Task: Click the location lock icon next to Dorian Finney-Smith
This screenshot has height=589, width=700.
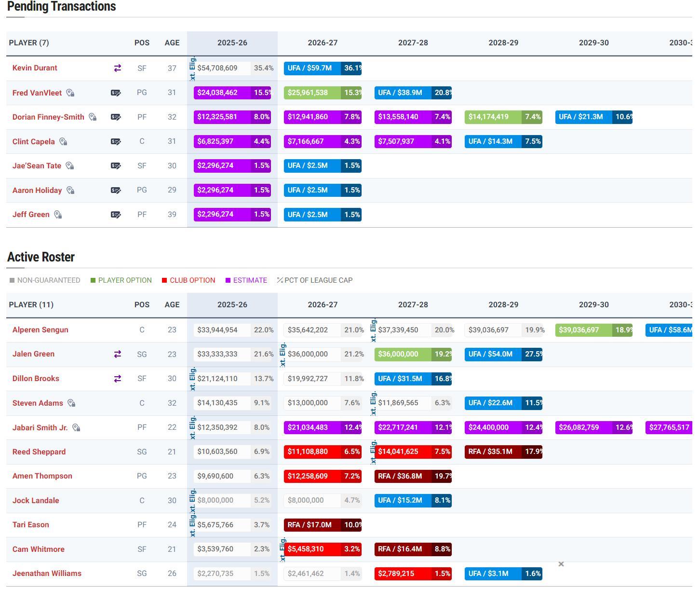Action: pos(93,117)
